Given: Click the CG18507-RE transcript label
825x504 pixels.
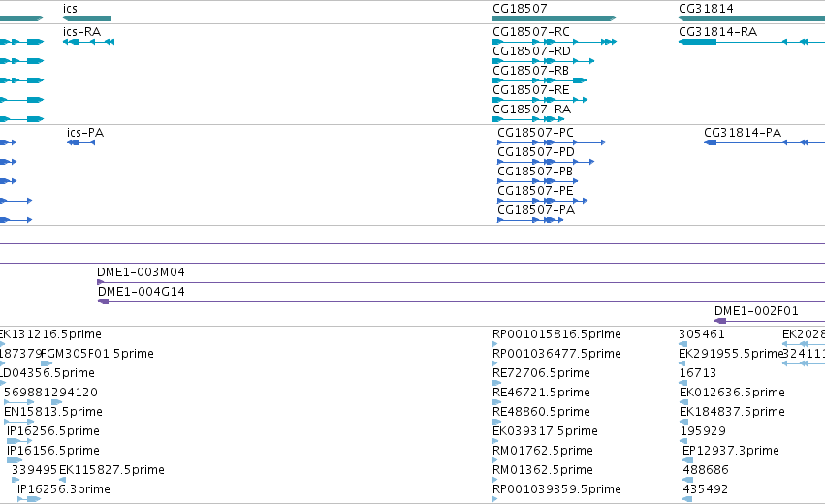Looking at the screenshot, I should pyautogui.click(x=531, y=90).
